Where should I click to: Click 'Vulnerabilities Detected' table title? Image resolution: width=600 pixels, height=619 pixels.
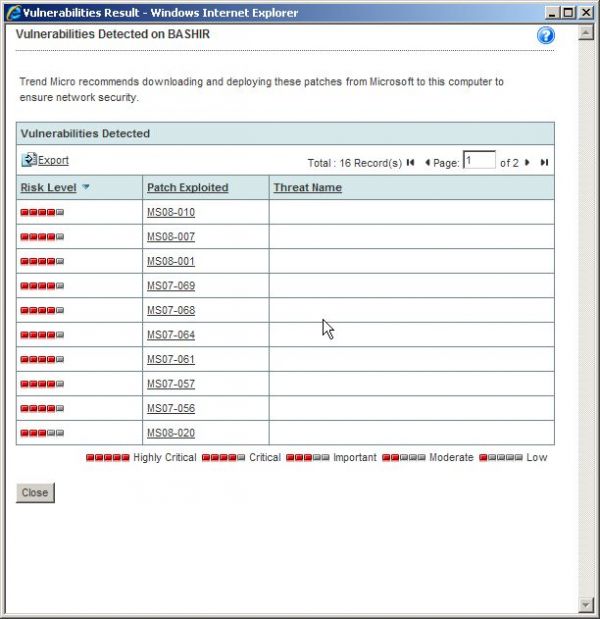(x=85, y=133)
